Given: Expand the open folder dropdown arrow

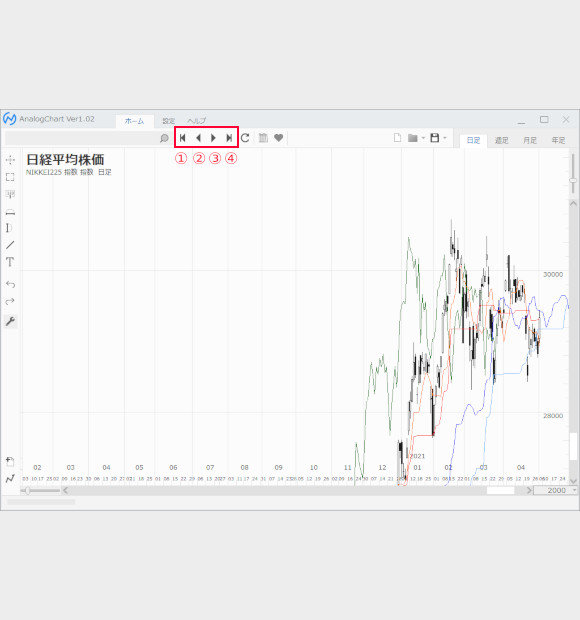Looking at the screenshot, I should pos(423,138).
